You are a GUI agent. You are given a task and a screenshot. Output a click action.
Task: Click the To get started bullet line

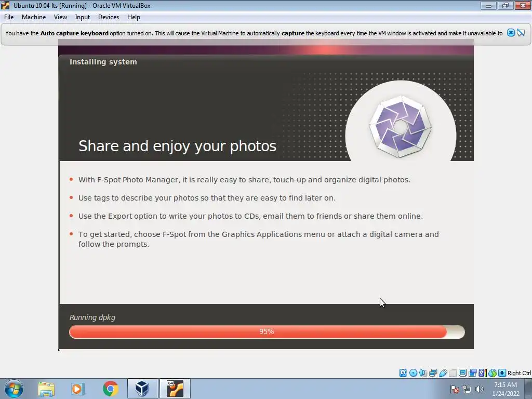(x=259, y=239)
